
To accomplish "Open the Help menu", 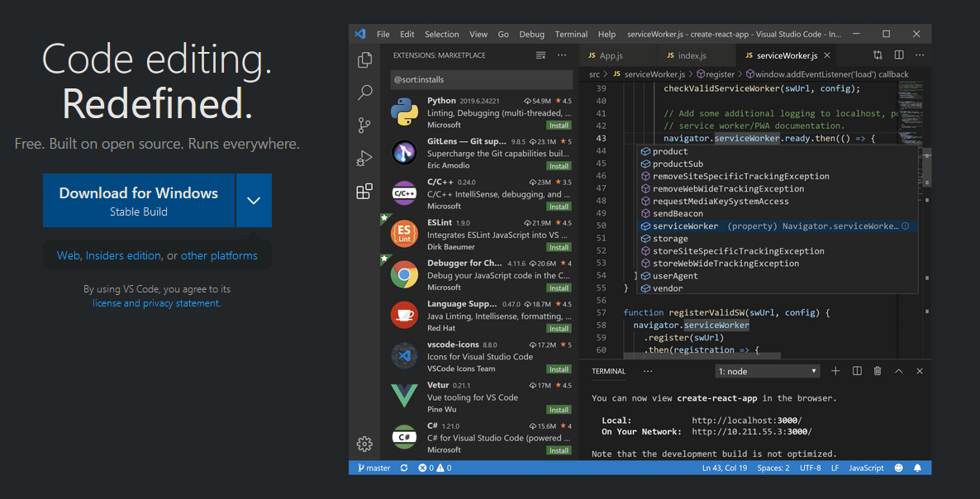I will coord(607,35).
